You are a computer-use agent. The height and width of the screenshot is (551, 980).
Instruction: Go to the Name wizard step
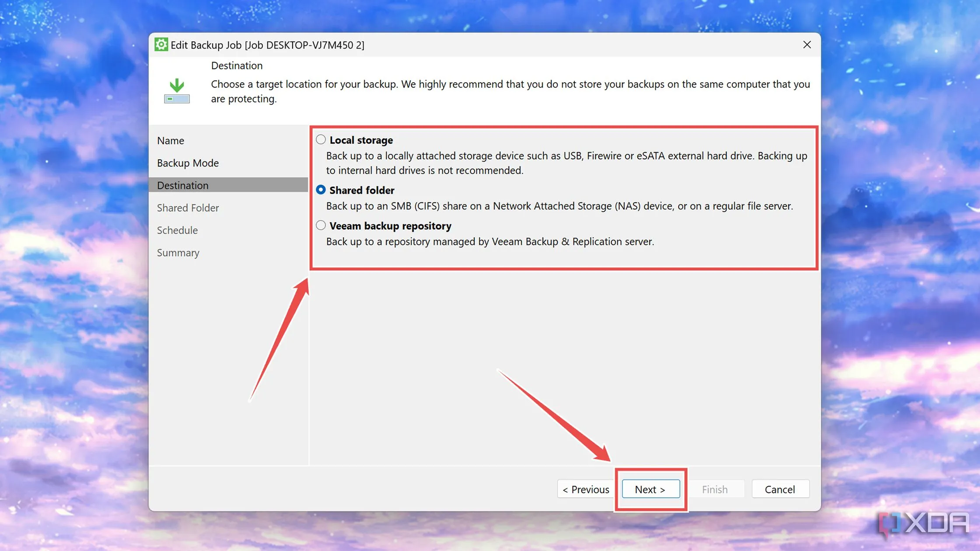pyautogui.click(x=171, y=140)
